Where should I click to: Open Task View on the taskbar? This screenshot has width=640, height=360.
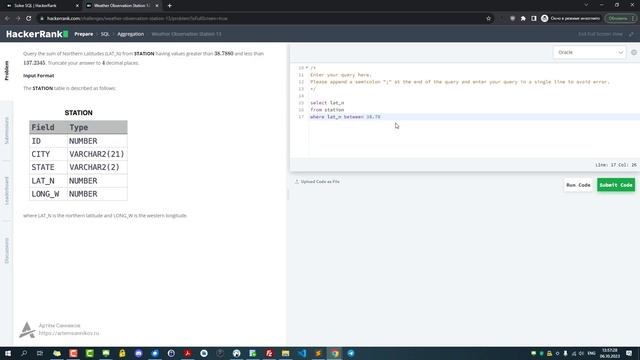40,353
